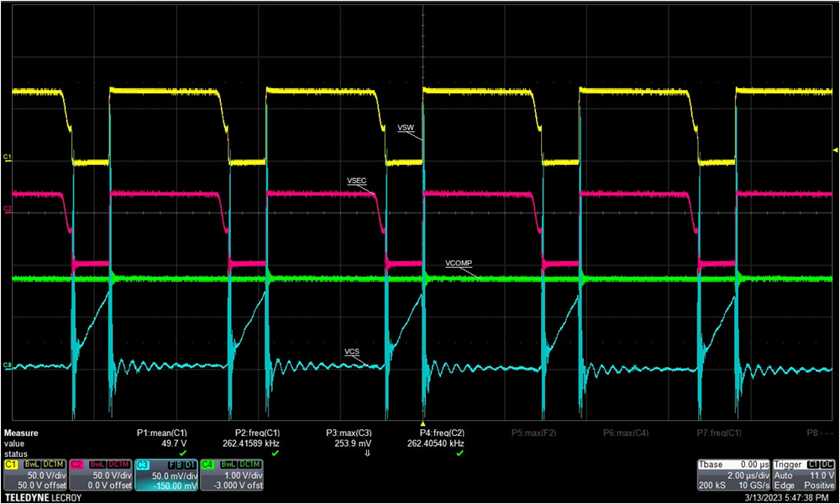Open the C3 filtered channel descriptor box
Image resolution: width=840 pixels, height=504 pixels.
[166, 479]
